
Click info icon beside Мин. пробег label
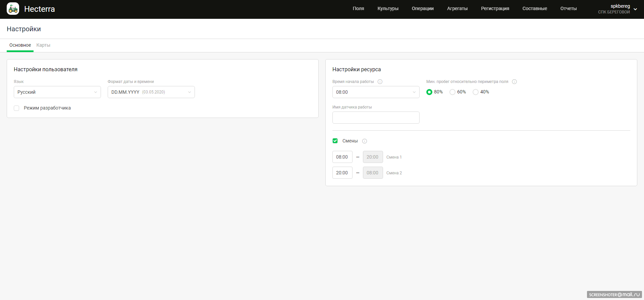pyautogui.click(x=514, y=82)
